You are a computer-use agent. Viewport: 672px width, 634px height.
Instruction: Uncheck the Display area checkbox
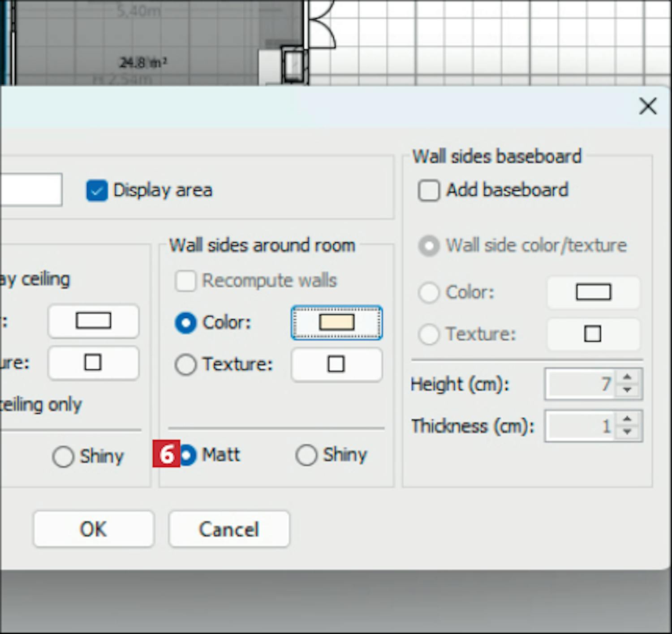coord(97,191)
